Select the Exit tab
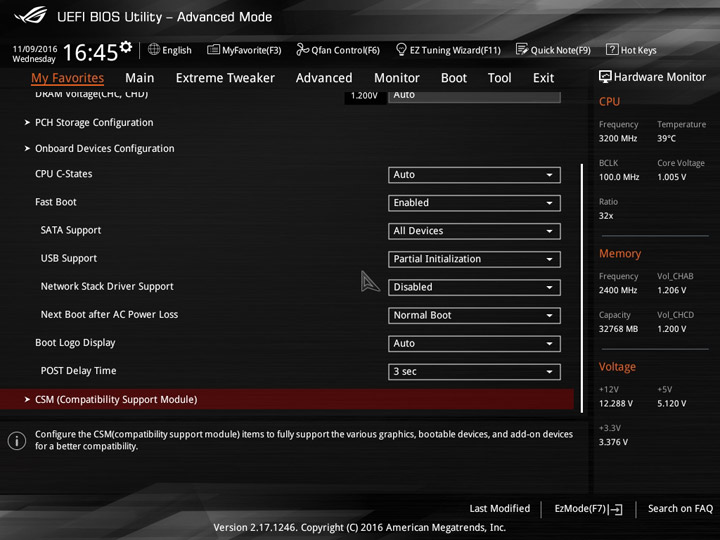Screen dimensions: 720x540 [543, 78]
